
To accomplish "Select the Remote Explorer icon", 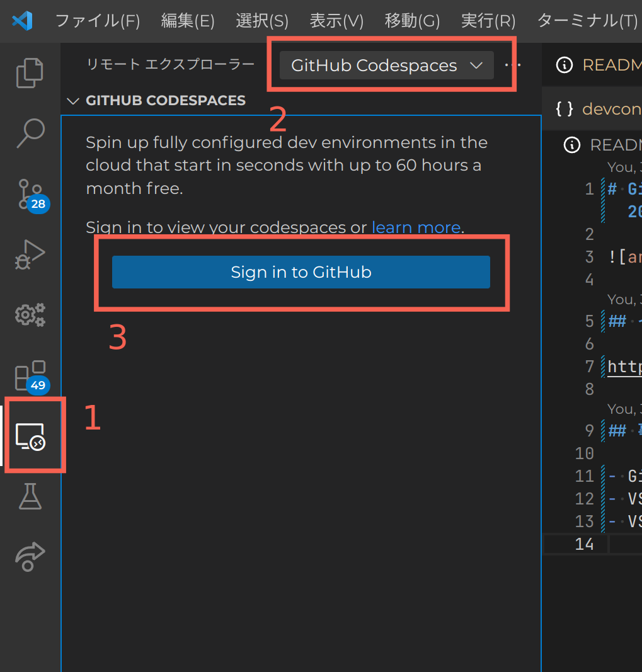I will 30,436.
